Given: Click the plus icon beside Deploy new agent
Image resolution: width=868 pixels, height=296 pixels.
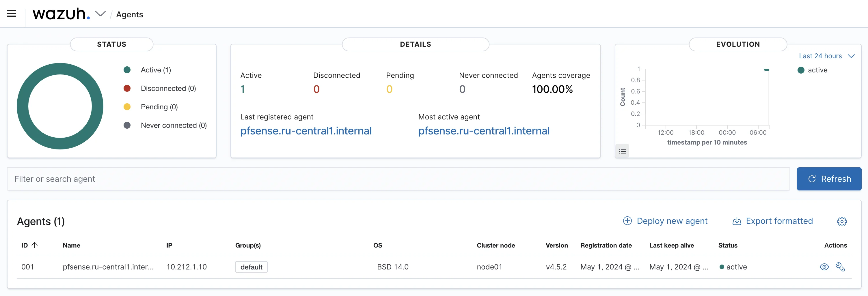Looking at the screenshot, I should click(627, 221).
